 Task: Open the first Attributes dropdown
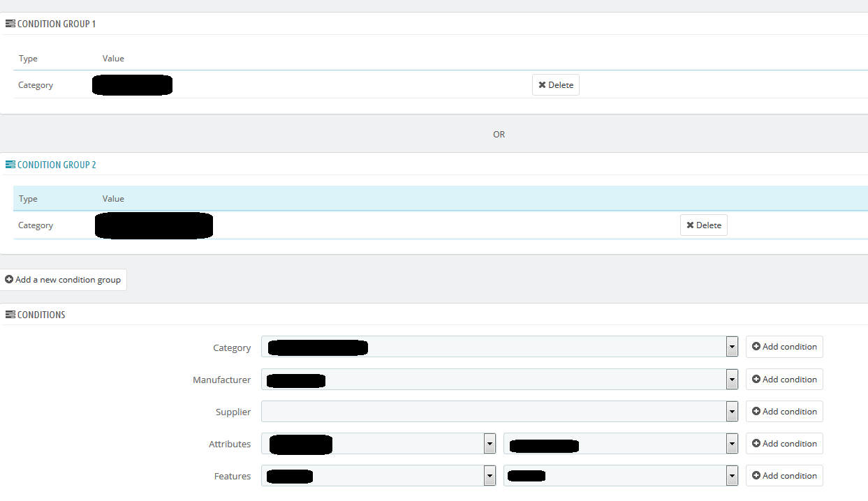(490, 444)
